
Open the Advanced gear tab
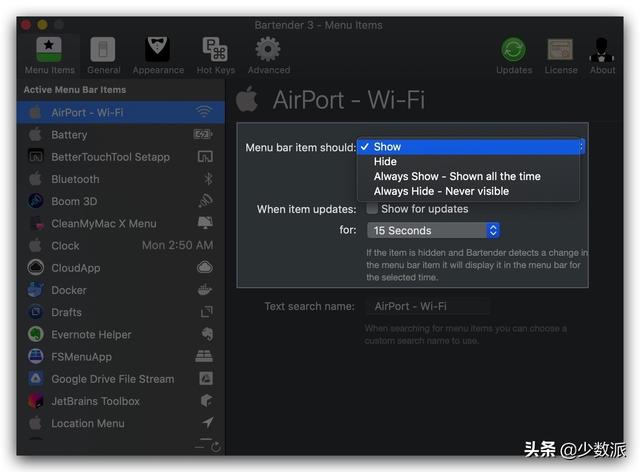[269, 56]
